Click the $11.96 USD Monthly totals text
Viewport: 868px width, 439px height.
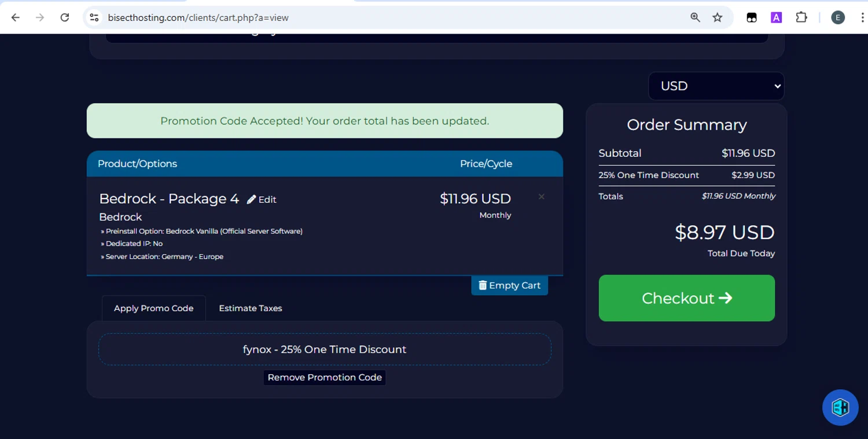pyautogui.click(x=738, y=196)
